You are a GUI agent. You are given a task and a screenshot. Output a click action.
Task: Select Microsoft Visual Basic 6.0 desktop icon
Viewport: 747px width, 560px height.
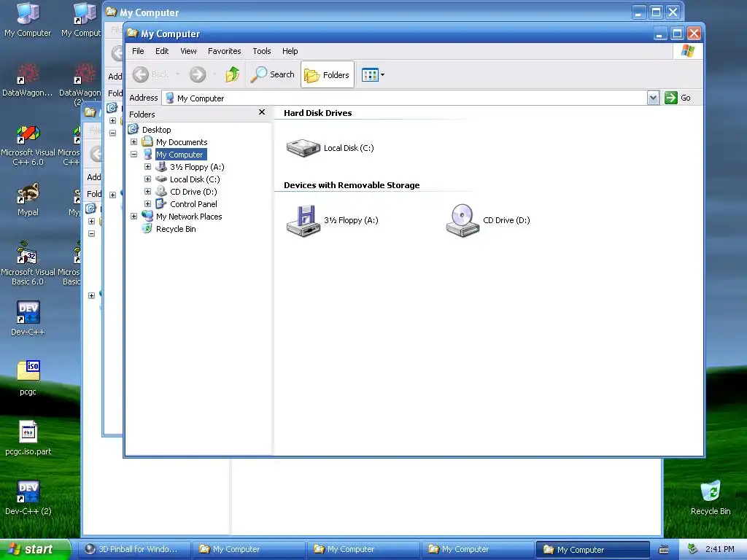(x=28, y=263)
